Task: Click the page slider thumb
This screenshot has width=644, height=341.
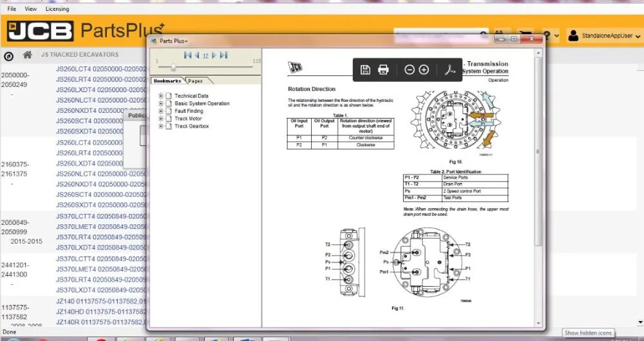Action: pos(173,67)
